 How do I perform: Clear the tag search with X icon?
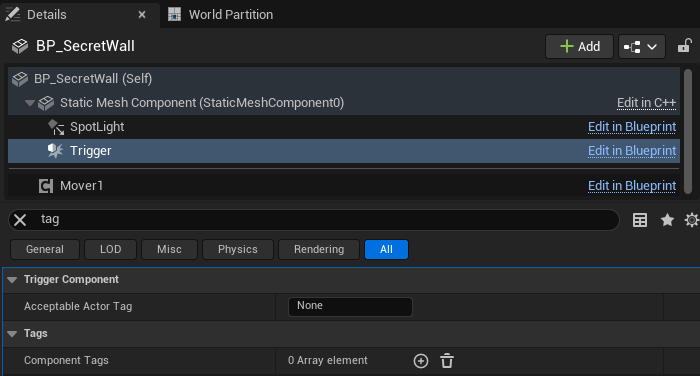[20, 220]
